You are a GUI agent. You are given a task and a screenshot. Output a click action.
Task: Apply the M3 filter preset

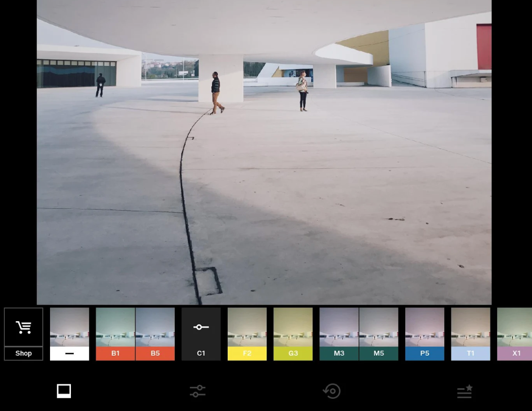tap(339, 334)
